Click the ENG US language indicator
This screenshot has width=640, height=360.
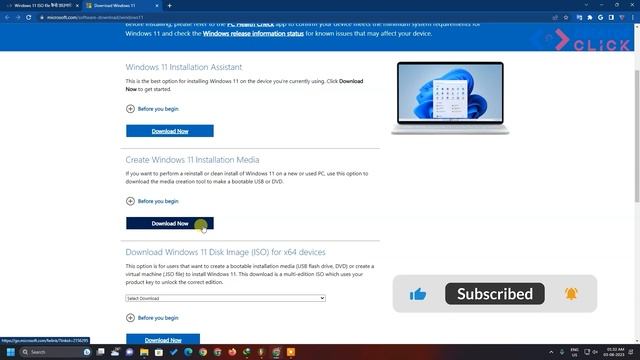pos(574,352)
